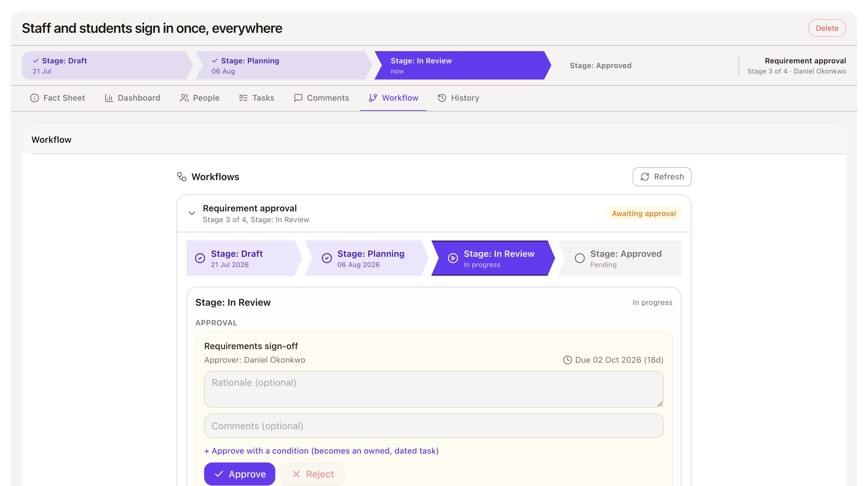
Task: Click the Stage: Approved empty circle icon
Action: pos(579,258)
